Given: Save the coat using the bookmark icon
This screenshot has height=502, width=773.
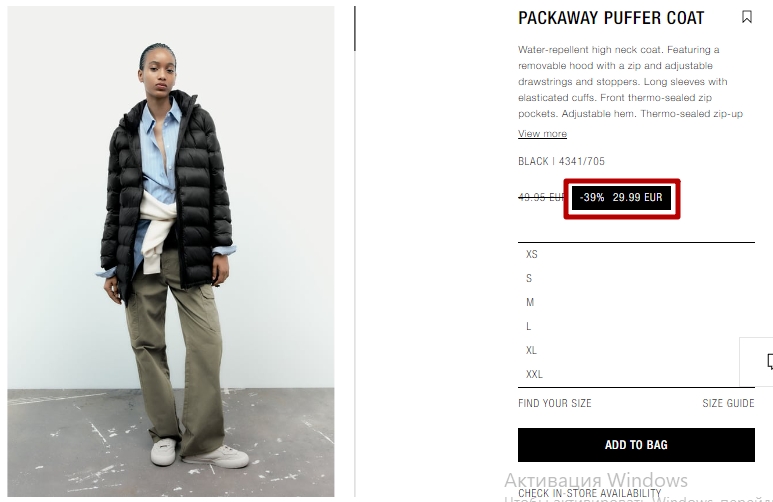Looking at the screenshot, I should (747, 17).
